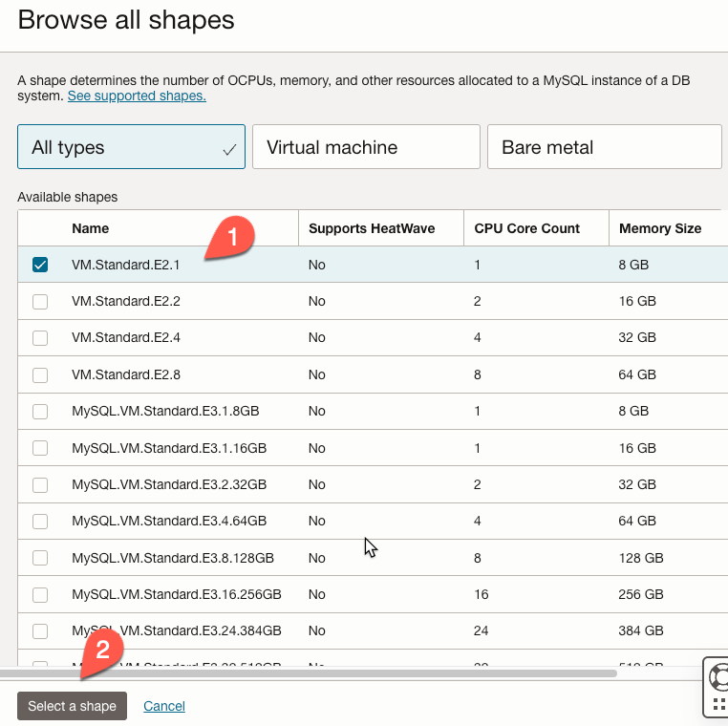Click the MySQL.VM.Standard.E3.2.32GB name
This screenshot has height=726, width=728.
pos(169,484)
